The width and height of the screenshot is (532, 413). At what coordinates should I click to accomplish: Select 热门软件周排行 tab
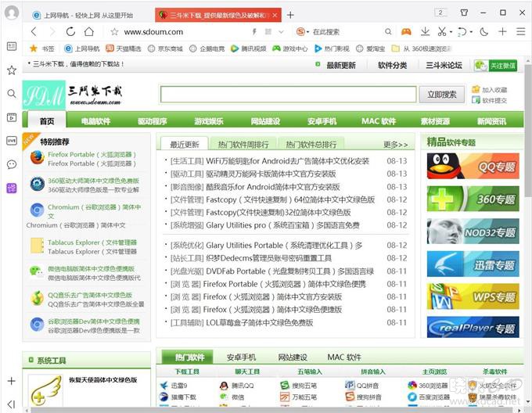(243, 145)
